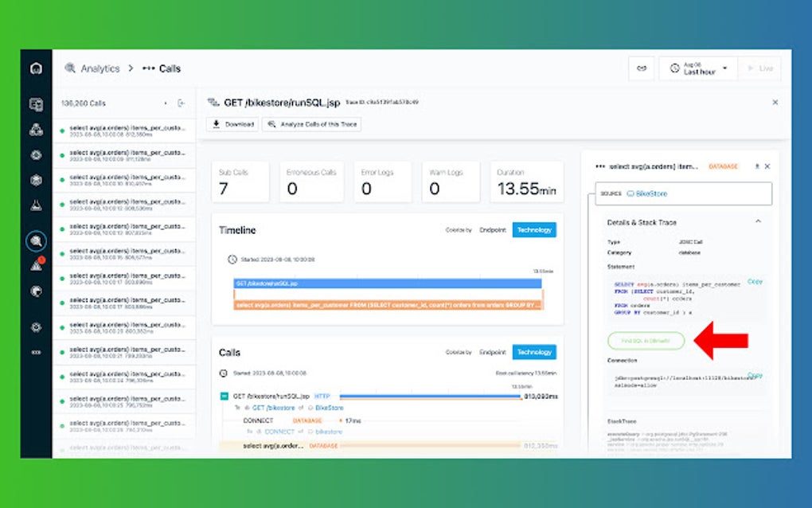The height and width of the screenshot is (508, 812).
Task: Open Events alert icon with badge
Action: coord(37,265)
